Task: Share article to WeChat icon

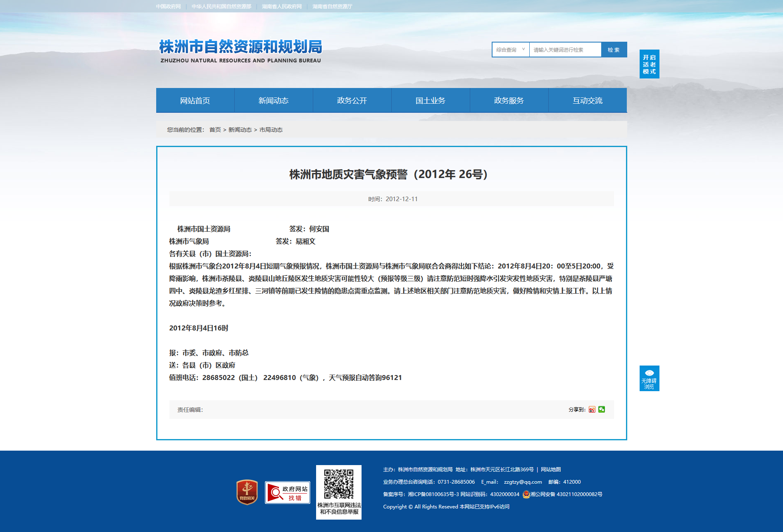Action: click(x=602, y=409)
